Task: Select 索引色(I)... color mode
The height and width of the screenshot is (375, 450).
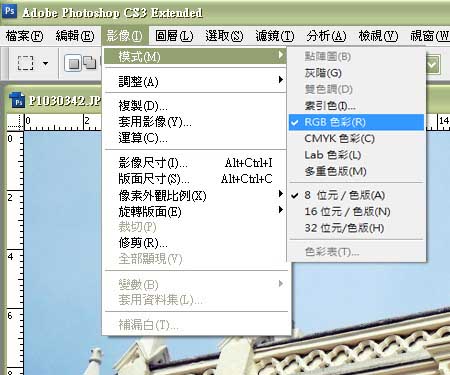Action: [357, 106]
